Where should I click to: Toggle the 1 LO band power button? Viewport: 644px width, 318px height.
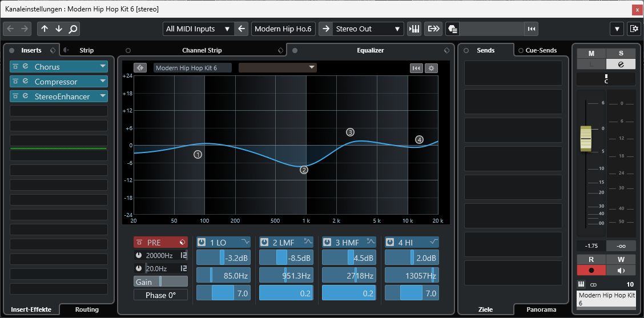click(202, 243)
